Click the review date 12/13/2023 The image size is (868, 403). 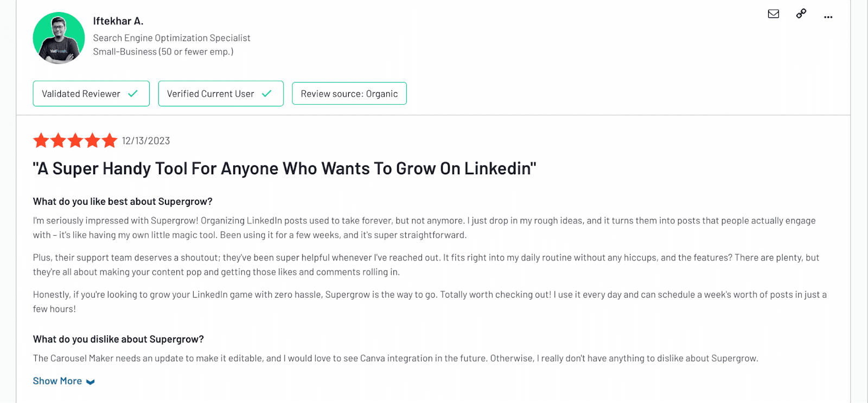coord(146,141)
